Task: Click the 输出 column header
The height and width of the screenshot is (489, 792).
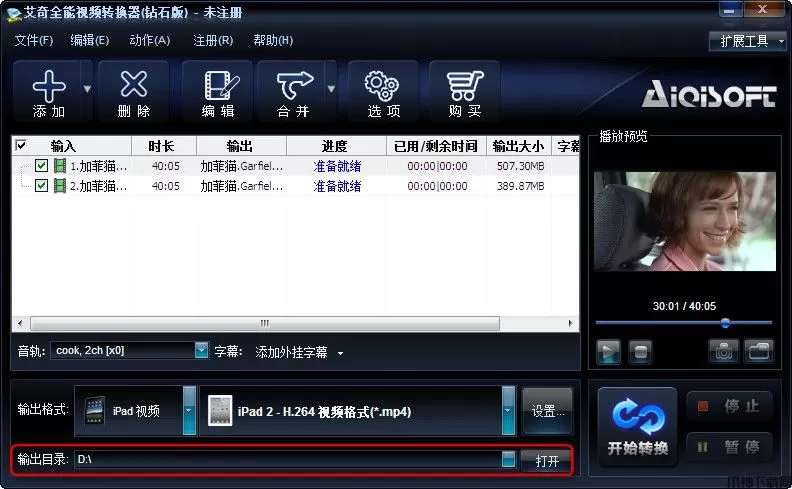Action: pyautogui.click(x=241, y=146)
